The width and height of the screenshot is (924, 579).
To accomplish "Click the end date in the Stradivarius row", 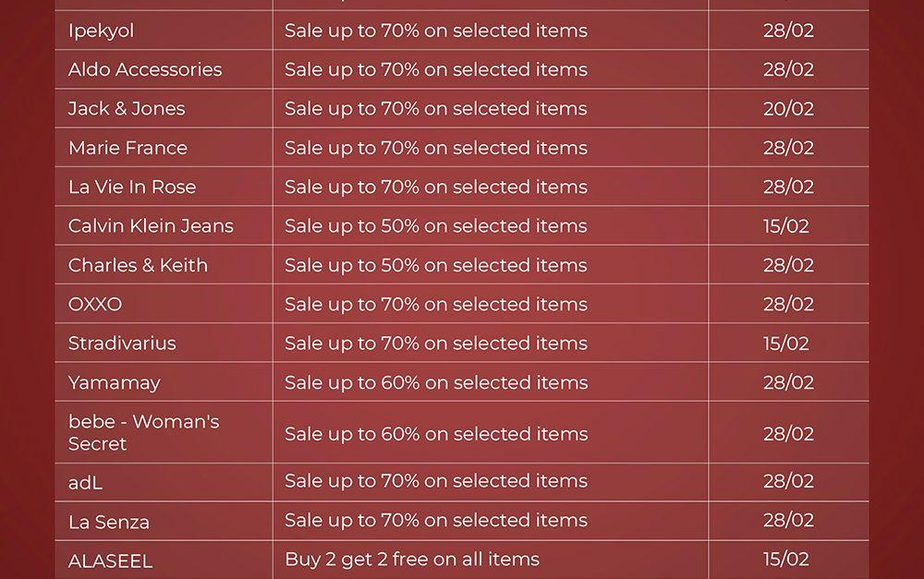I will click(x=786, y=344).
